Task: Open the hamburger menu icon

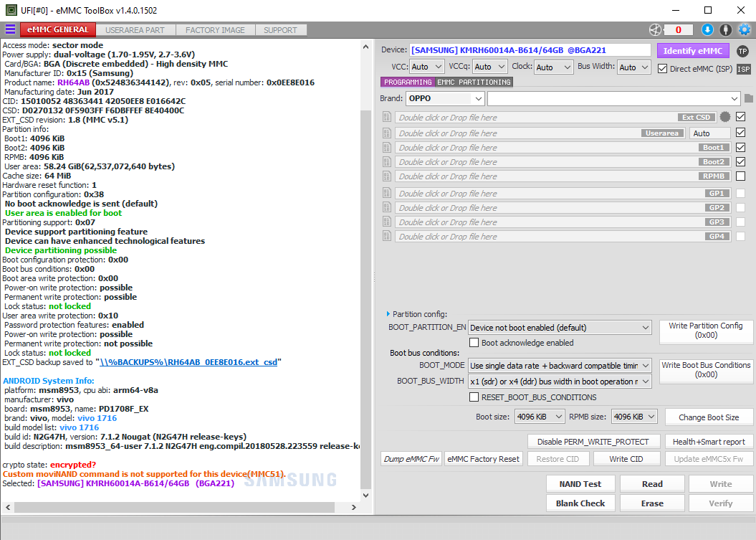Action: tap(10, 29)
